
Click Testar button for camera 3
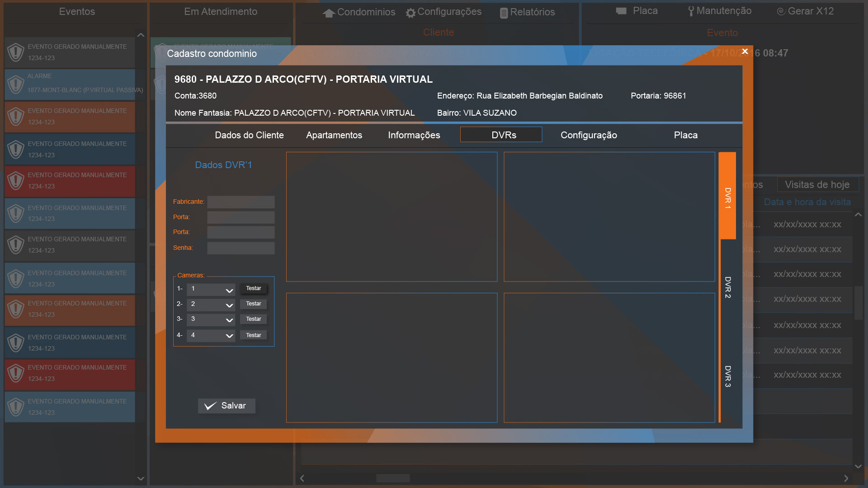click(x=253, y=319)
